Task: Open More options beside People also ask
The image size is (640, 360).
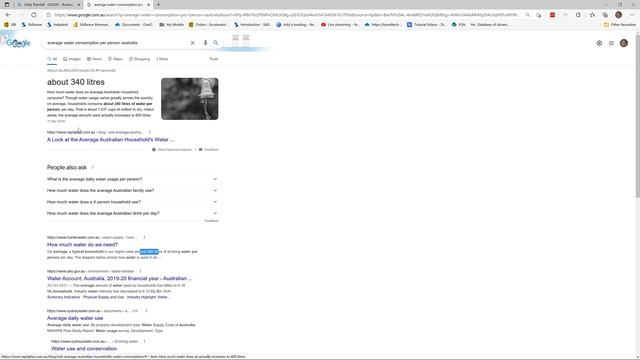Action: 93,167
